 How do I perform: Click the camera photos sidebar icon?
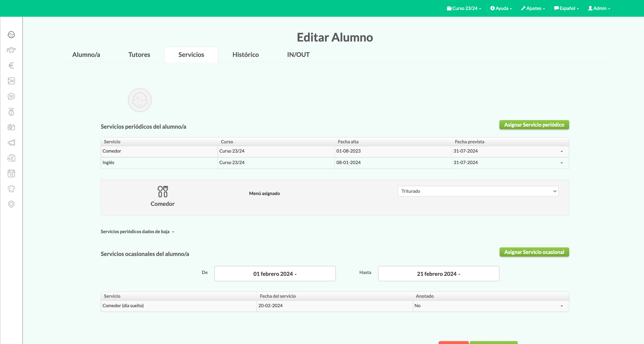[11, 127]
